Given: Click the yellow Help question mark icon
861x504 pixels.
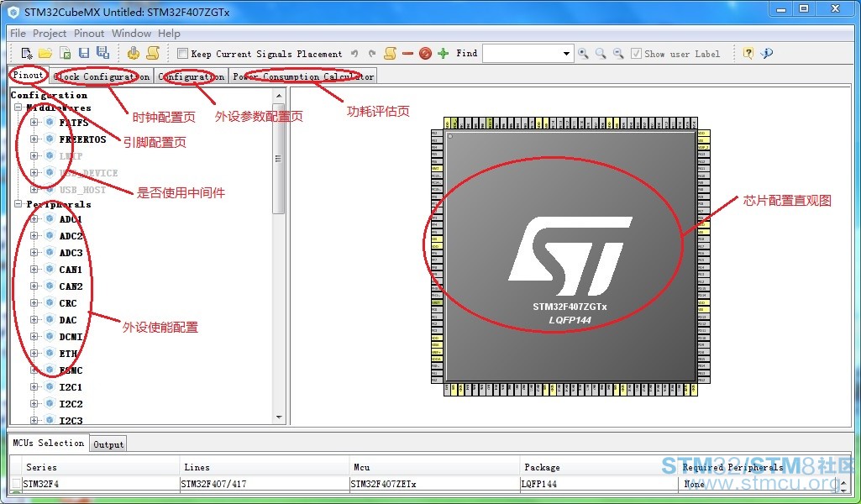Looking at the screenshot, I should click(748, 53).
